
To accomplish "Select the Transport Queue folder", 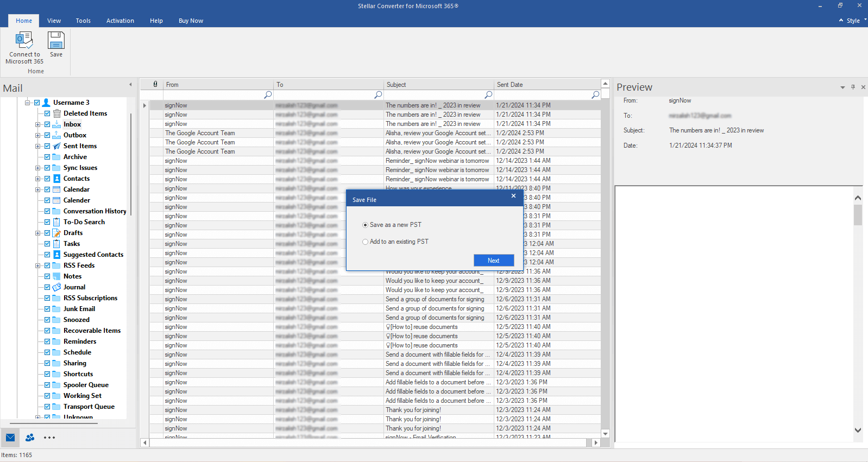I will 89,407.
